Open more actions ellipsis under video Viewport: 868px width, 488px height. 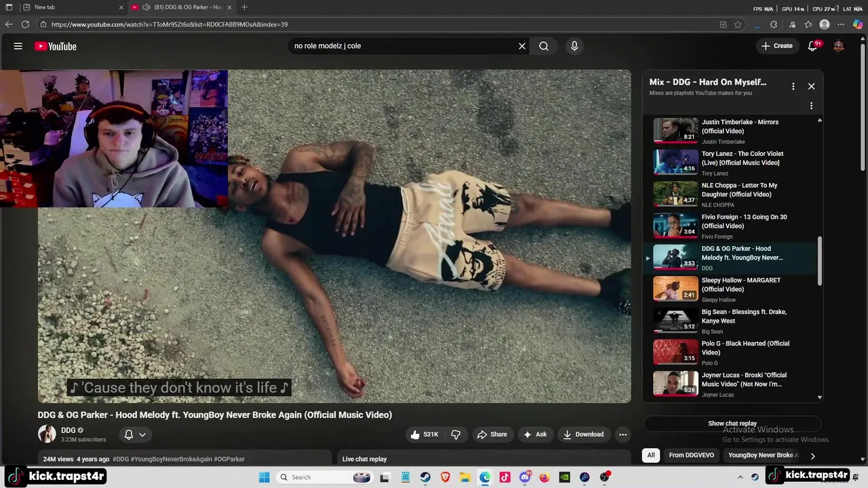click(x=623, y=434)
